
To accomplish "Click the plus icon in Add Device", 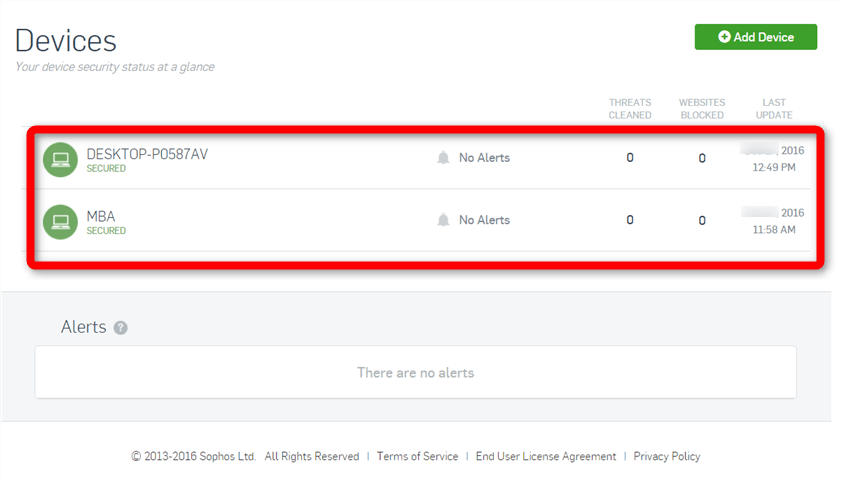I will (724, 37).
